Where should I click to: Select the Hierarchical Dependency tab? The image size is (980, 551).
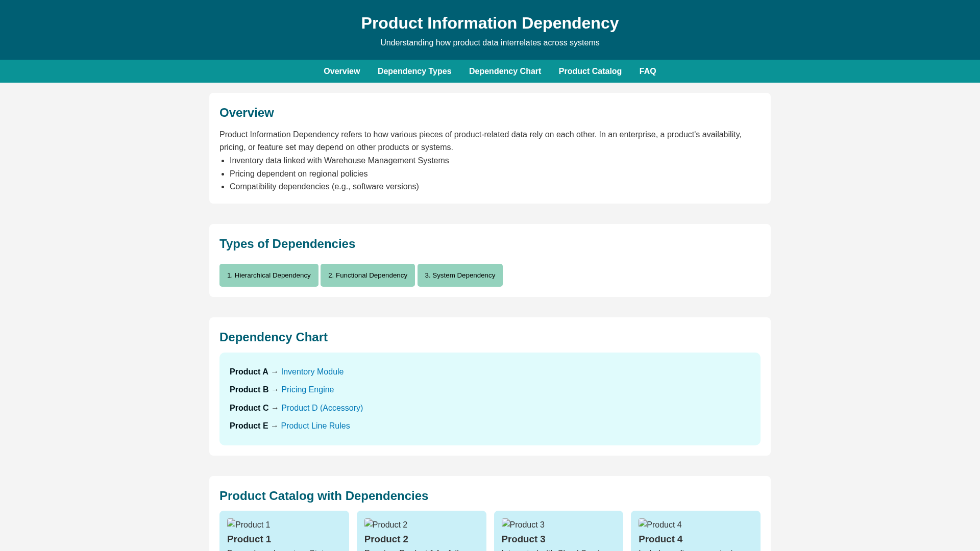click(269, 275)
